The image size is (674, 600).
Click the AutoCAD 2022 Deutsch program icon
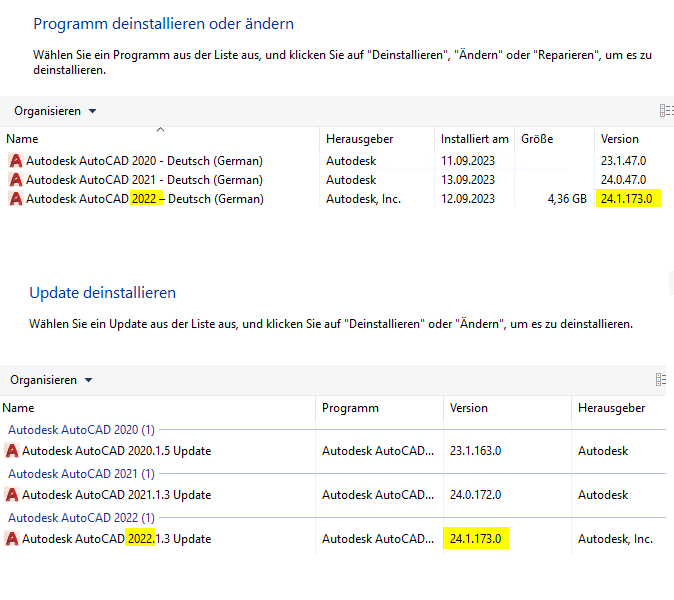[x=15, y=199]
